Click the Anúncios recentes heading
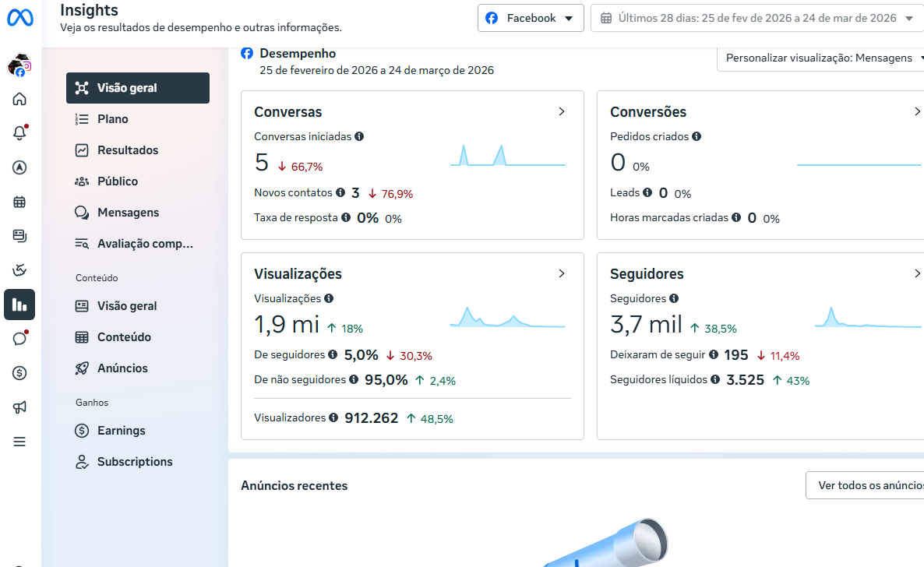Viewport: 924px width, 567px height. coord(294,486)
